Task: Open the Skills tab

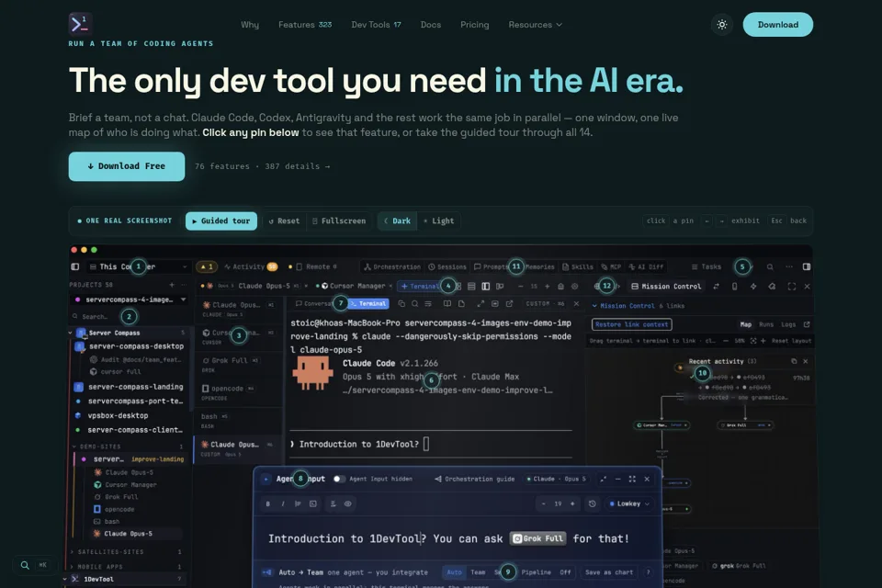Action: [x=578, y=266]
